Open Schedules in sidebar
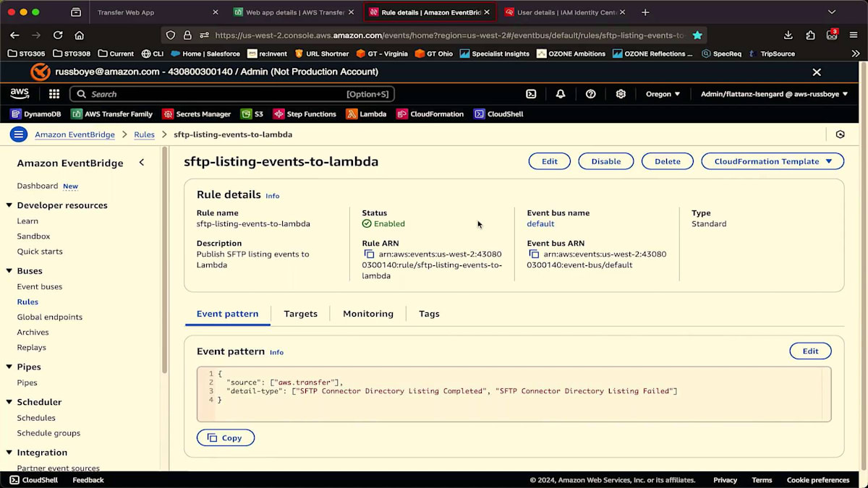This screenshot has width=868, height=488. 36,418
